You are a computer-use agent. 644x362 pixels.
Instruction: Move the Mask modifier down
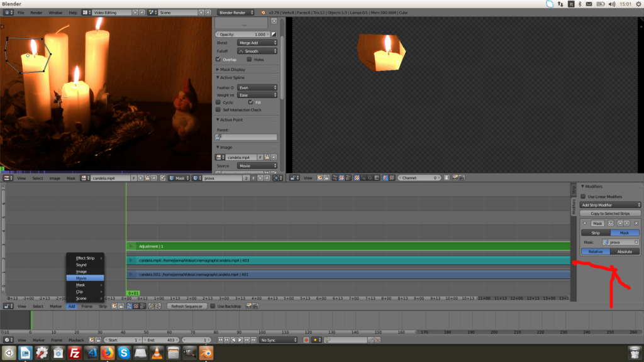point(627,223)
